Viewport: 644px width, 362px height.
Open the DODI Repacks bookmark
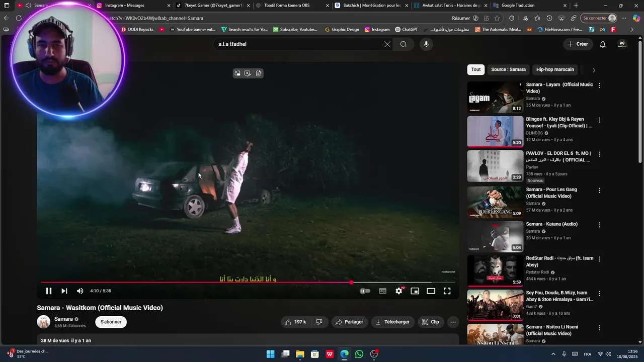137,30
